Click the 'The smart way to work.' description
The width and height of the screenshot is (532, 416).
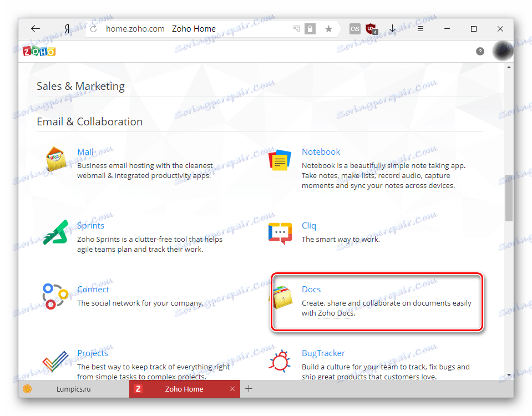pyautogui.click(x=341, y=239)
